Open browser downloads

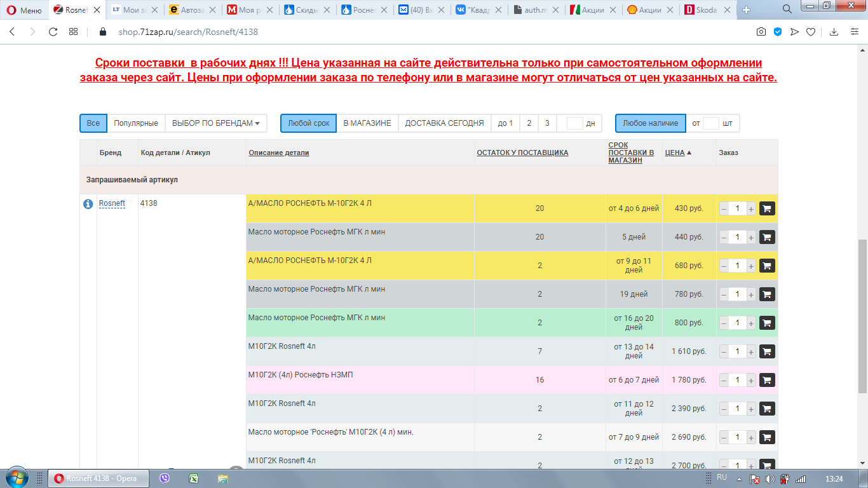pyautogui.click(x=834, y=32)
